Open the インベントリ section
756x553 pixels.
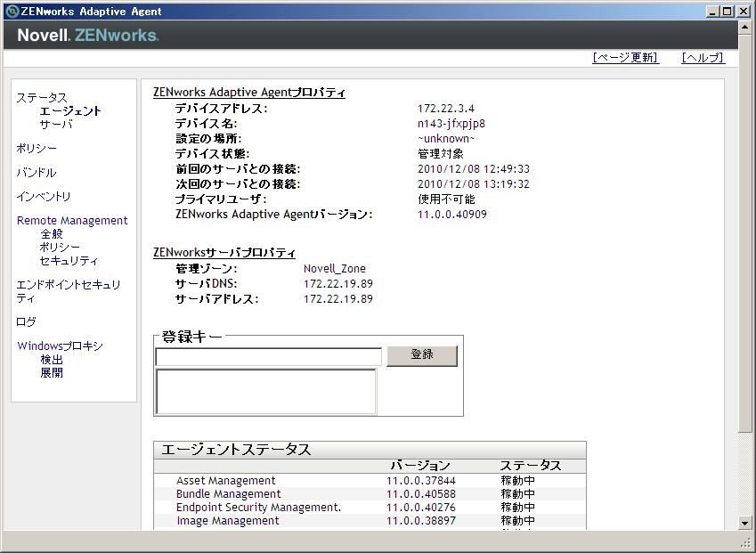[44, 196]
